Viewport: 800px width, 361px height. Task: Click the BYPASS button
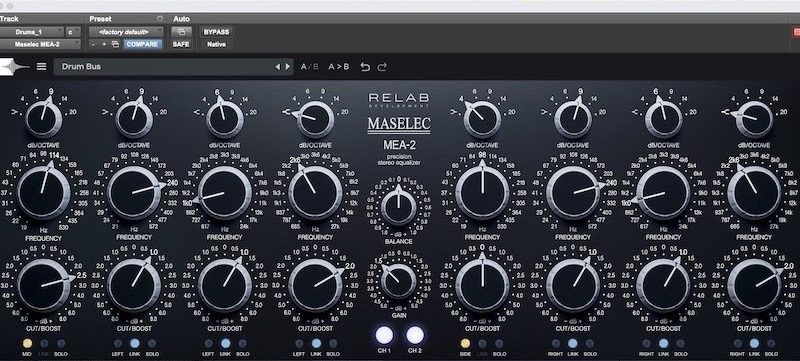pos(216,32)
